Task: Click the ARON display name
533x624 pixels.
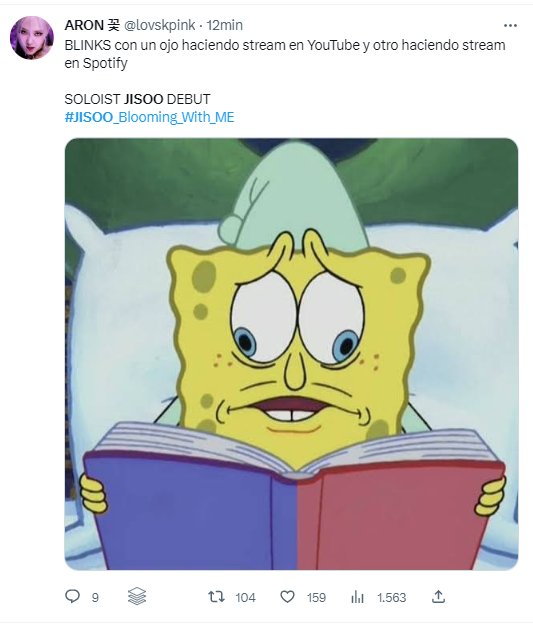Action: (x=84, y=25)
